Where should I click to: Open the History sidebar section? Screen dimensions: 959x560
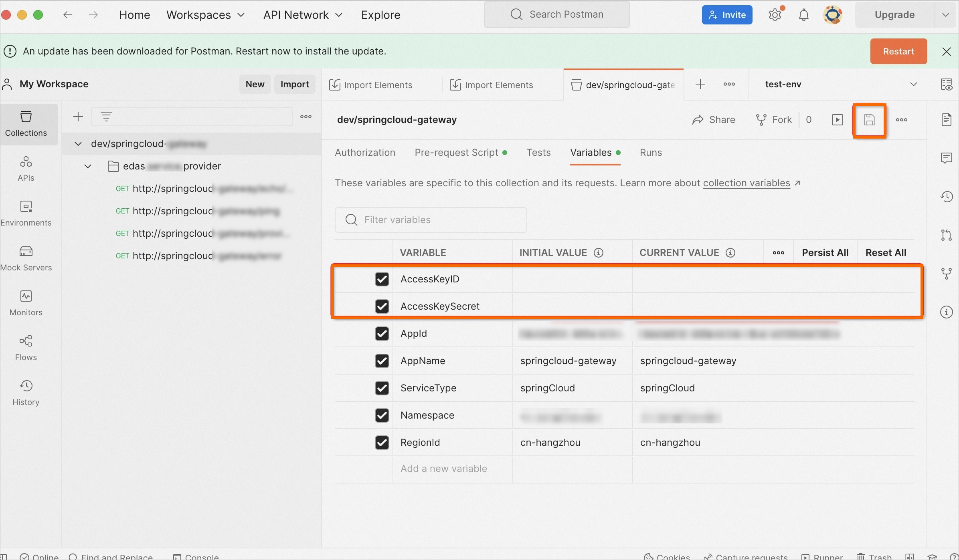[26, 393]
